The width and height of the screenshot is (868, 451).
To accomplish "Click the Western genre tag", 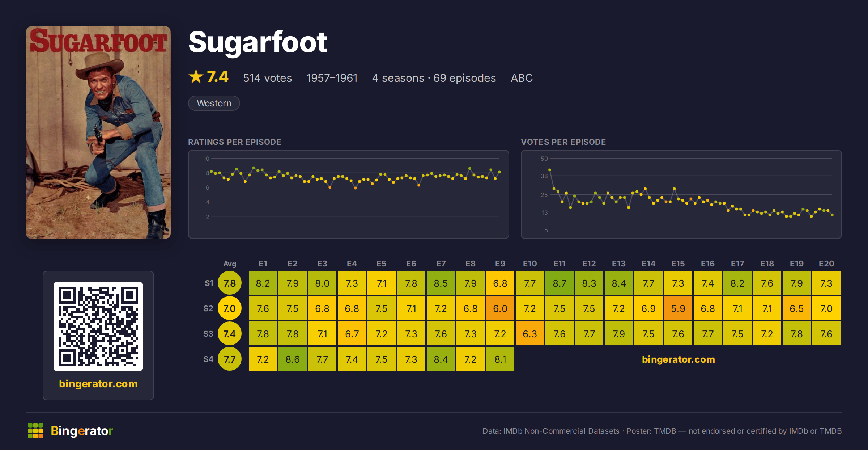I will 214,103.
